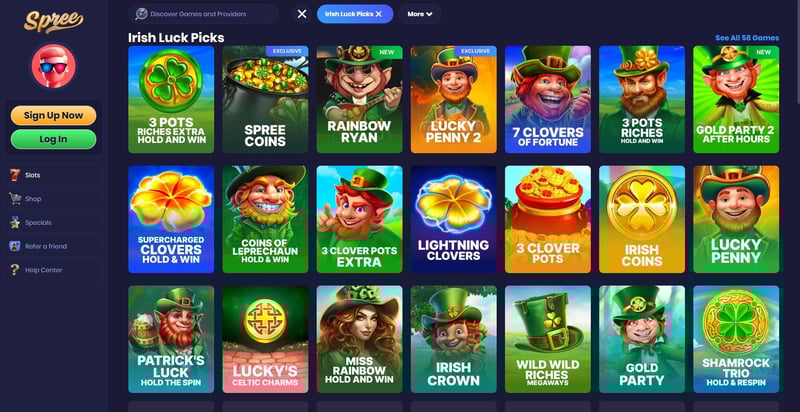Select the Refer a friend icon
Viewport: 800px width, 412px height.
click(15, 246)
